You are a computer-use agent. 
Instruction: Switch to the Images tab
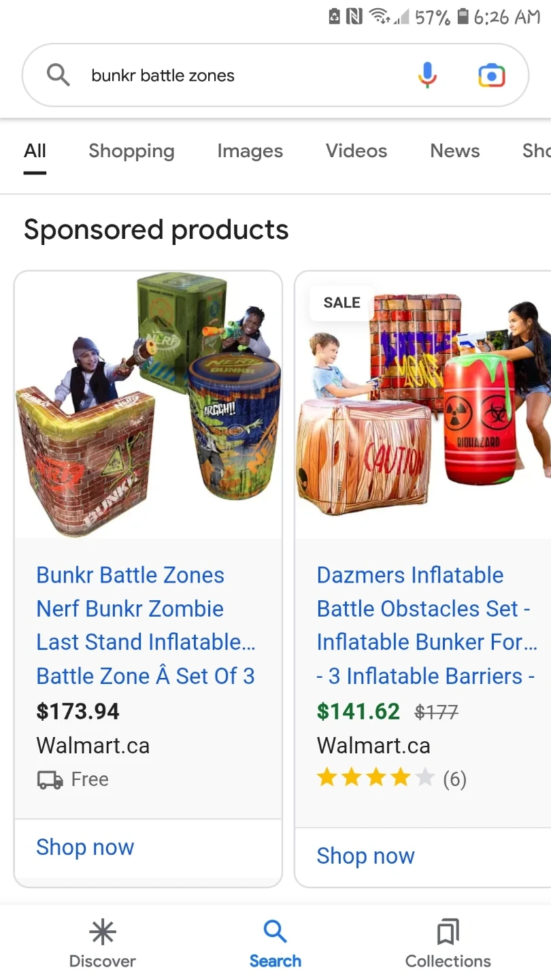click(x=250, y=151)
